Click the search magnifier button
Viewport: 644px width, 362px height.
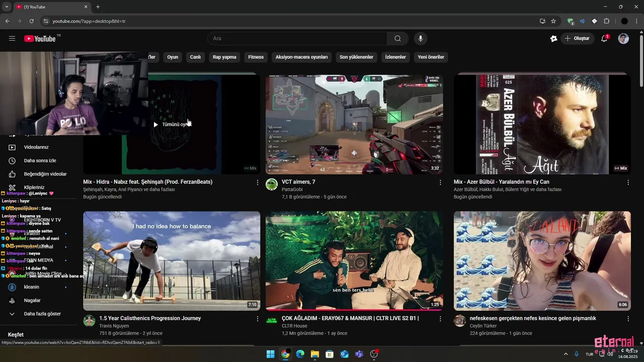click(397, 39)
